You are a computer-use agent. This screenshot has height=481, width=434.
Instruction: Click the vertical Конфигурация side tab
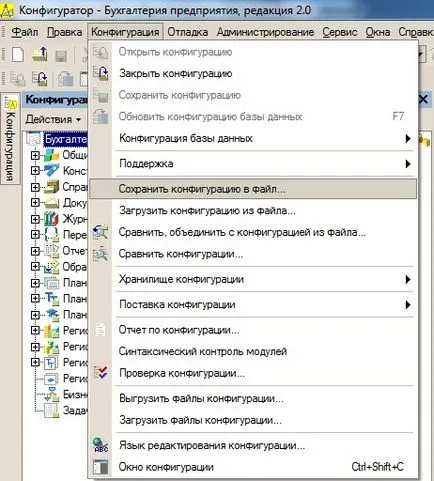(10, 139)
